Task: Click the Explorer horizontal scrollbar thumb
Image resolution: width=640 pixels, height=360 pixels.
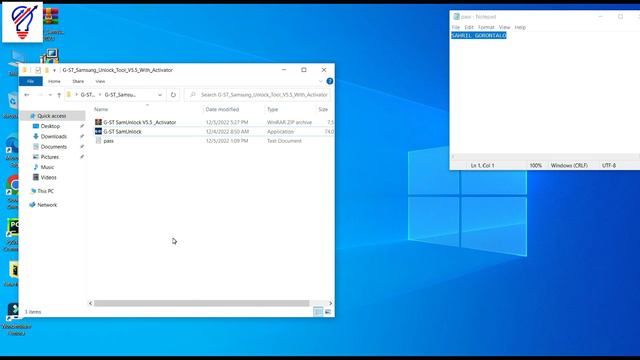Action: [x=202, y=303]
